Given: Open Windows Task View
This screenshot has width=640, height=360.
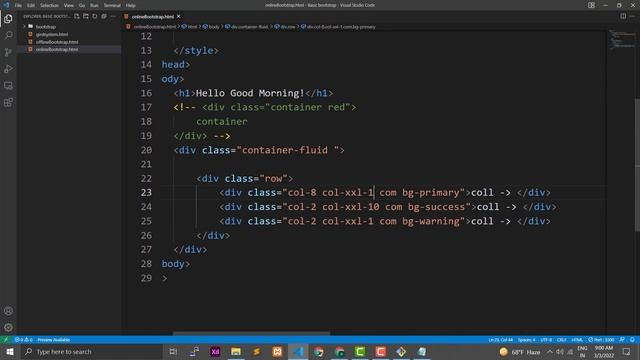Looking at the screenshot, I should click(173, 352).
